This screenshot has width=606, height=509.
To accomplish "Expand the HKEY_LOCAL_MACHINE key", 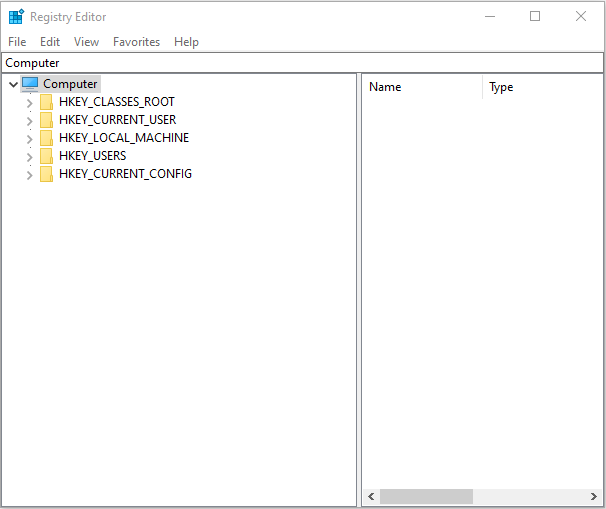I will click(x=29, y=139).
